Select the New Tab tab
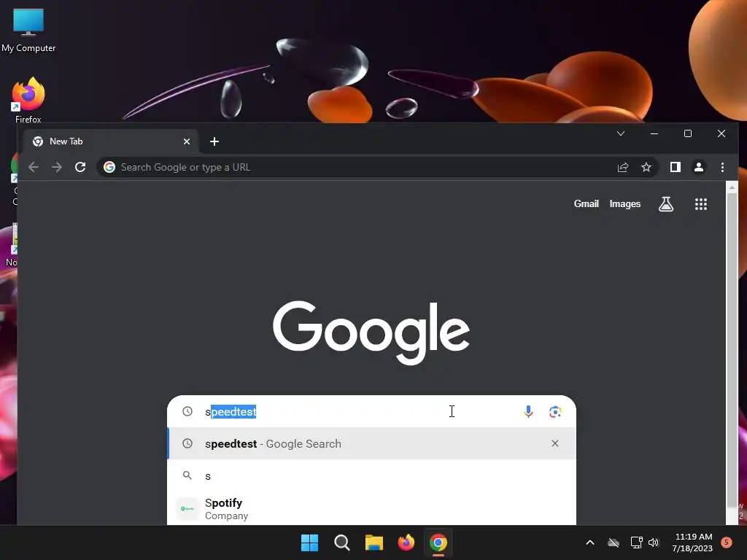 [x=111, y=141]
